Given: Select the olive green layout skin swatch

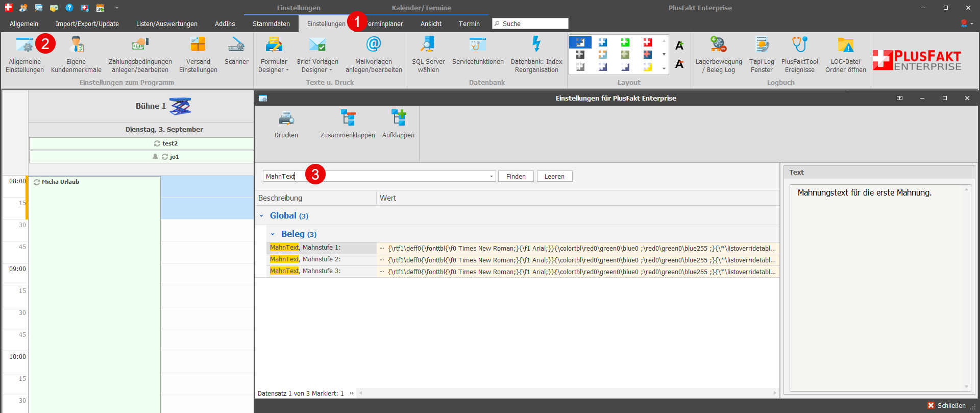Looking at the screenshot, I should coord(625,55).
